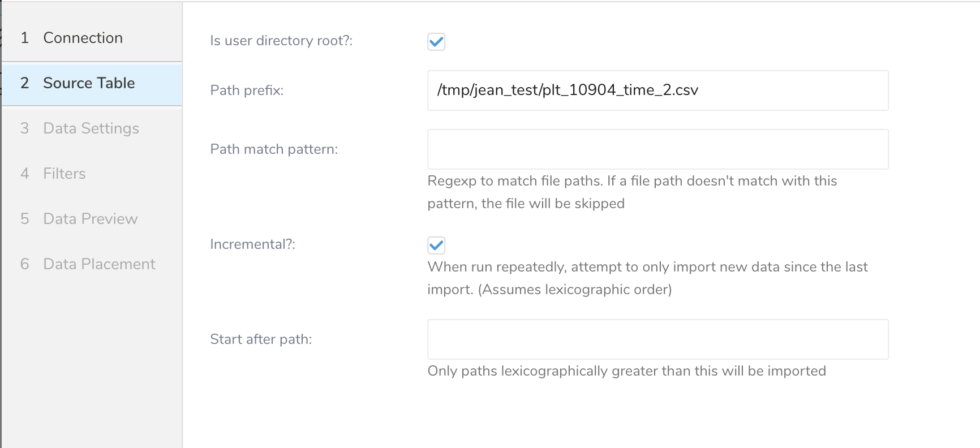Jump to the Filters step
The image size is (980, 448).
(x=64, y=174)
